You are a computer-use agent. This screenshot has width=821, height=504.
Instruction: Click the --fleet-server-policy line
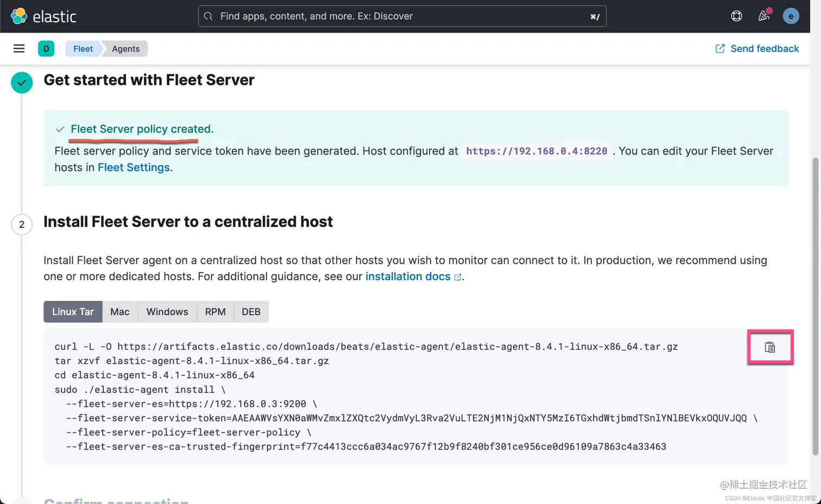tap(188, 432)
